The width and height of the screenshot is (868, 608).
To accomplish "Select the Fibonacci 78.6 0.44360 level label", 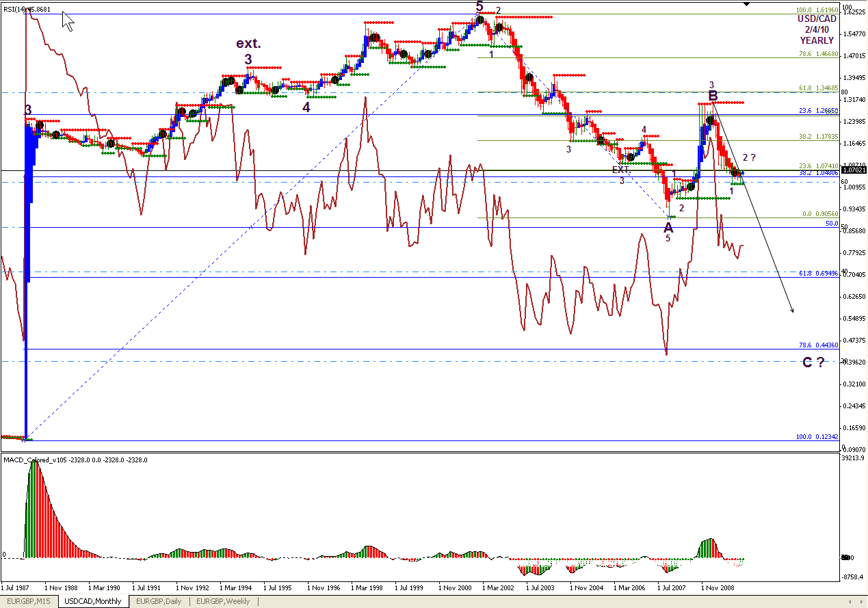I will (x=818, y=345).
